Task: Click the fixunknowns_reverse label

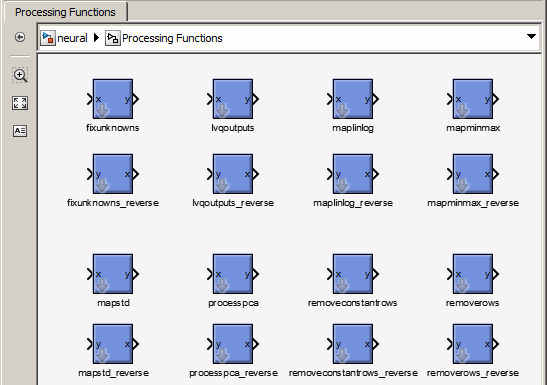Action: 113,203
